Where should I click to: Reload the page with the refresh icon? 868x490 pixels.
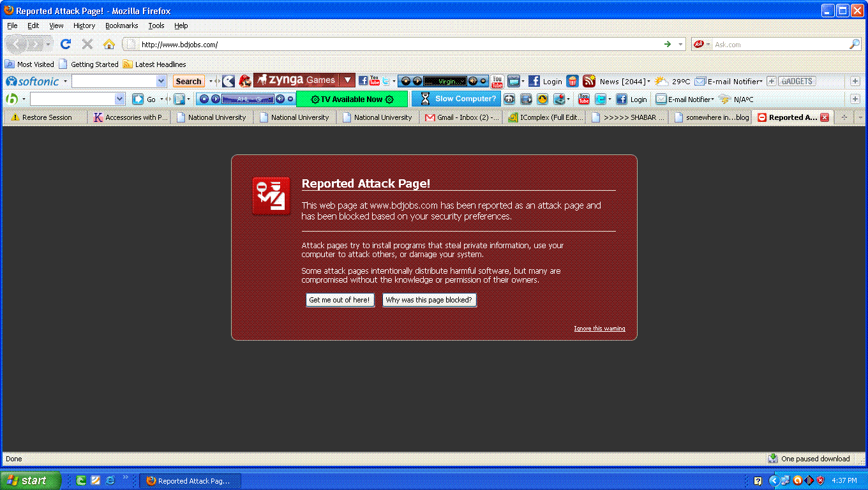(x=66, y=44)
